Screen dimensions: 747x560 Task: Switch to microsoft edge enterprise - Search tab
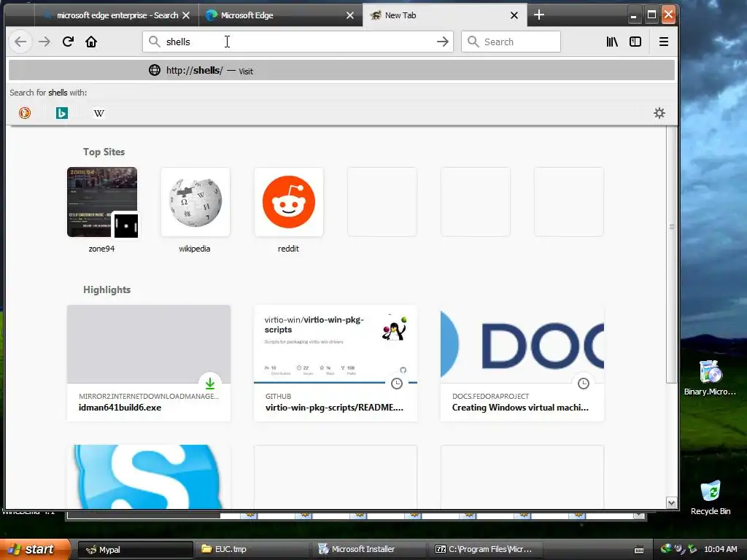pos(117,15)
